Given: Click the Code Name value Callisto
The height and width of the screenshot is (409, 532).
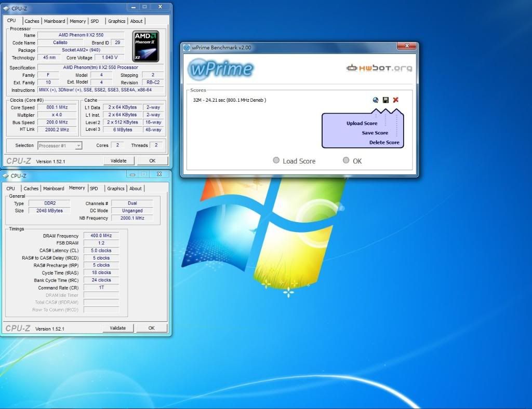Looking at the screenshot, I should (60, 43).
